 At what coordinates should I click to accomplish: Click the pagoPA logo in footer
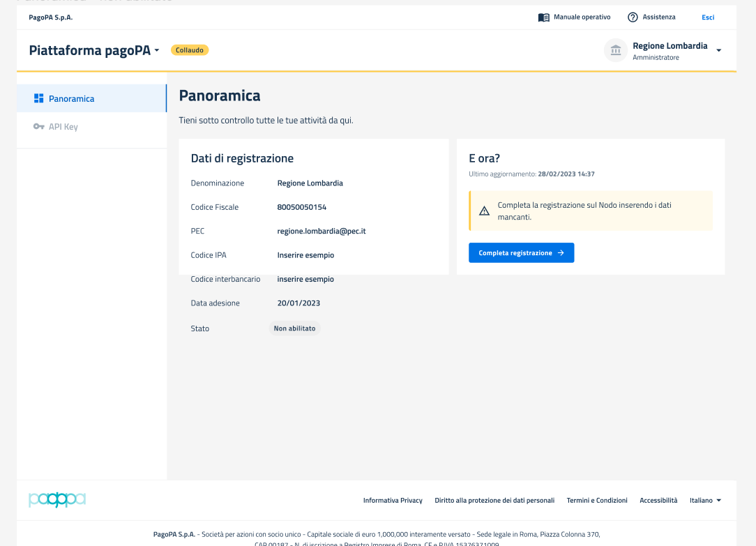pos(57,500)
